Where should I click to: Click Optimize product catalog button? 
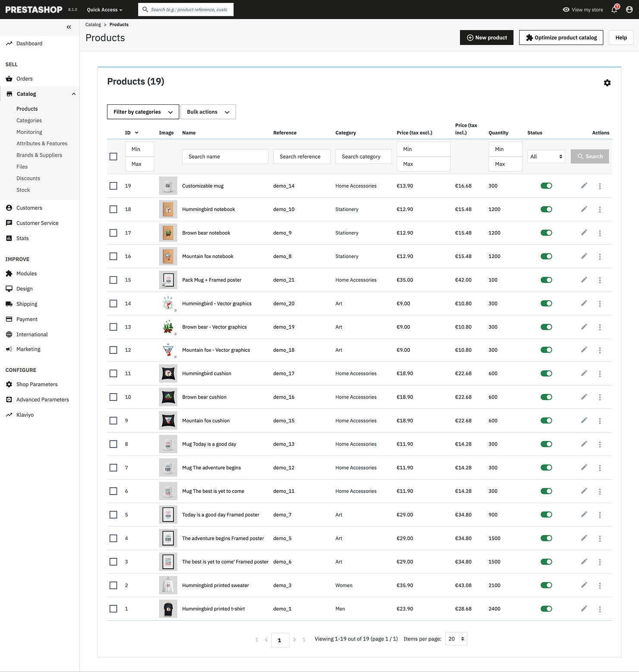561,38
